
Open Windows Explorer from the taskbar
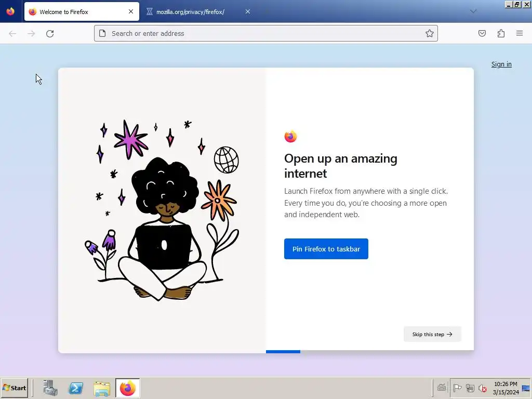tap(102, 388)
